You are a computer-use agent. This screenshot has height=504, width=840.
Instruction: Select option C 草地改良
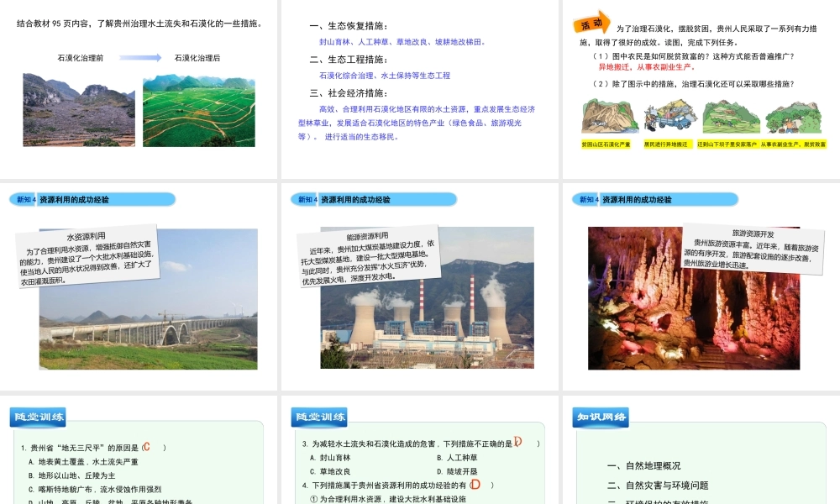(330, 472)
